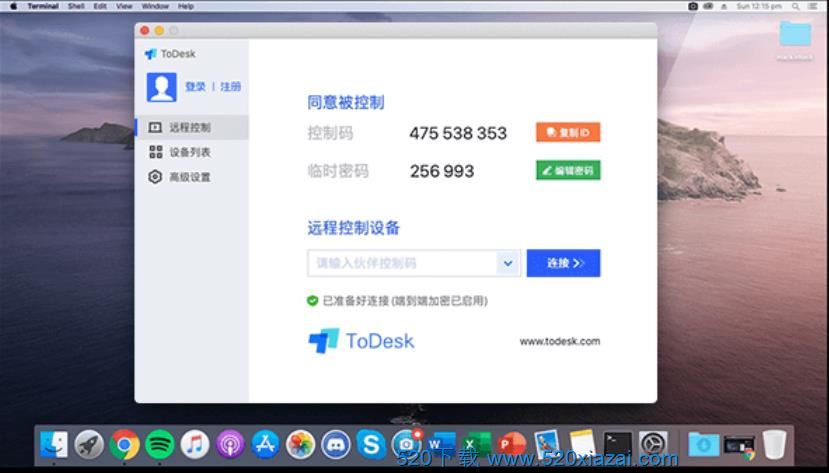
Task: Open Photos from the Dock
Action: pyautogui.click(x=300, y=444)
